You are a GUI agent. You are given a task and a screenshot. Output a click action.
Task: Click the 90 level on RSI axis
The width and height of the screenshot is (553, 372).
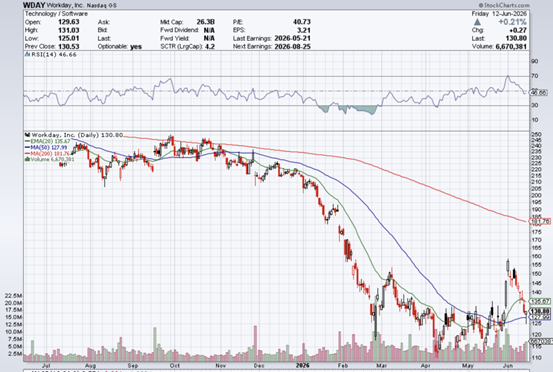(535, 61)
